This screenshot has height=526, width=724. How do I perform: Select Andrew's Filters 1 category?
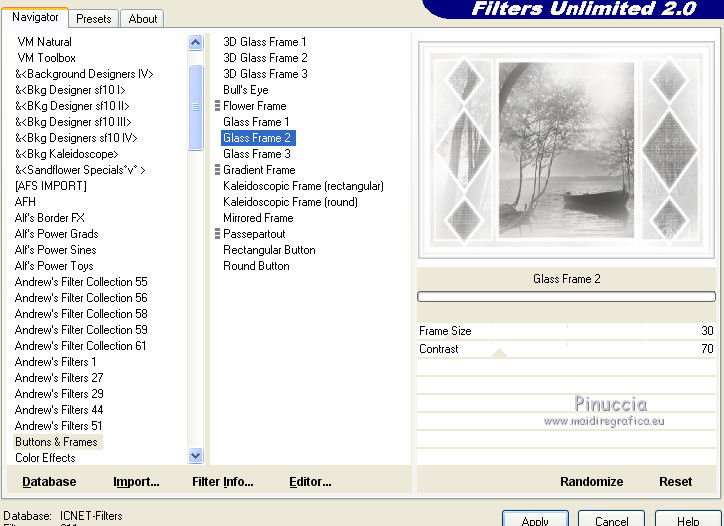tap(55, 362)
